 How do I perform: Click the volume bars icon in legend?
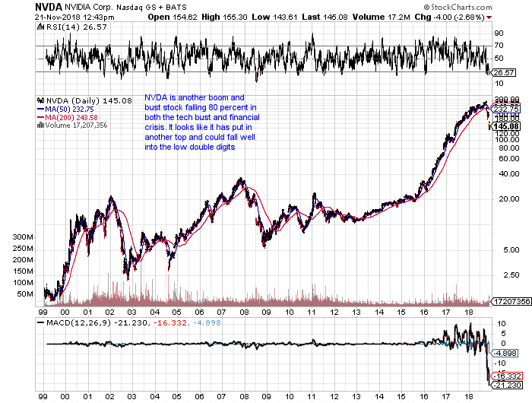(40, 125)
